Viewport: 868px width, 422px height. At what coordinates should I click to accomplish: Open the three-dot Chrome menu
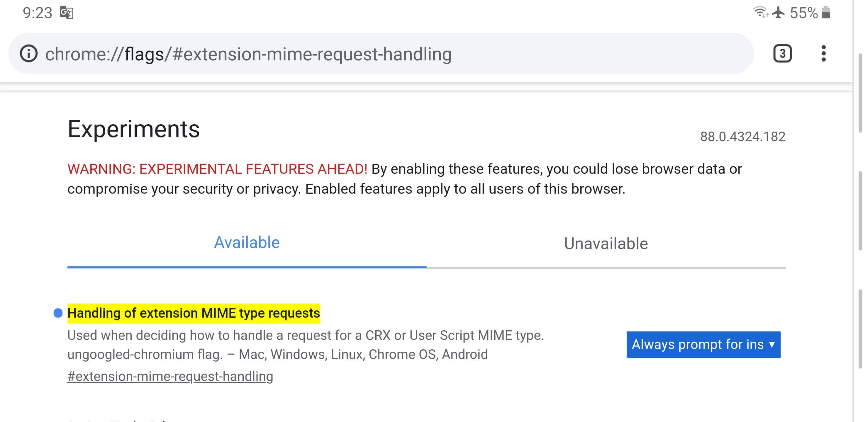tap(823, 54)
